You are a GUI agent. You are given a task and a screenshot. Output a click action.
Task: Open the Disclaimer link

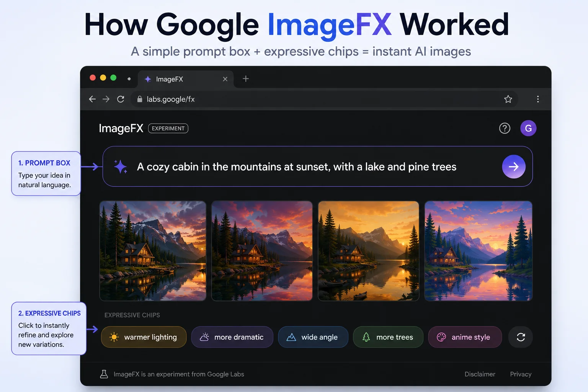pyautogui.click(x=480, y=374)
